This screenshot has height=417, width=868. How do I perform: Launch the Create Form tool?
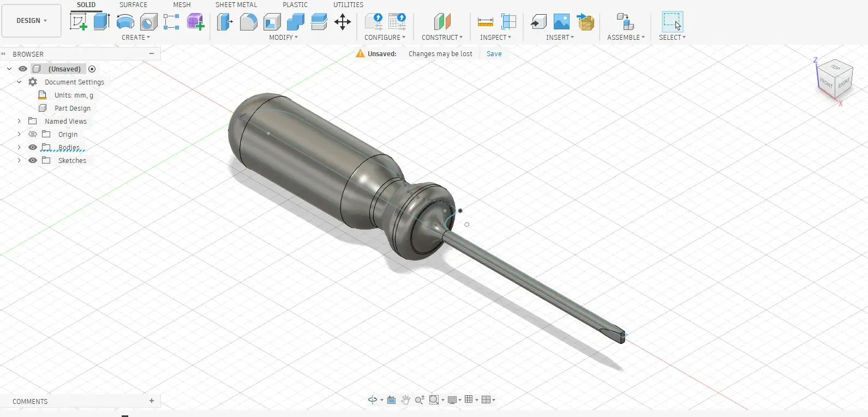pos(195,22)
